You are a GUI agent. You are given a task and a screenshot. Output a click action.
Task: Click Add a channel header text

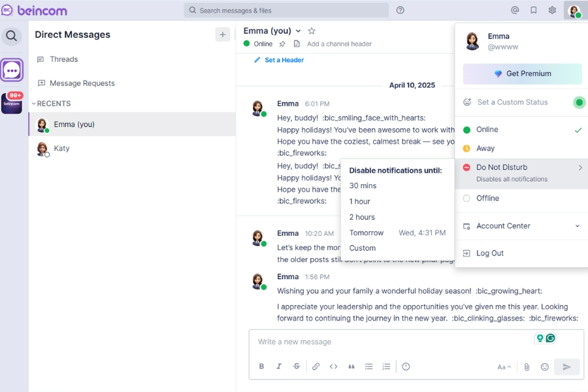click(x=339, y=44)
